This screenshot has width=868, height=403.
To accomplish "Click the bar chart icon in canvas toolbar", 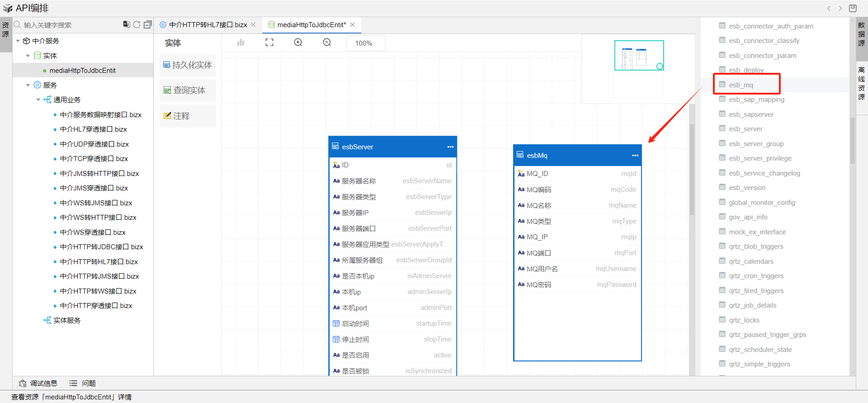I will pyautogui.click(x=241, y=43).
